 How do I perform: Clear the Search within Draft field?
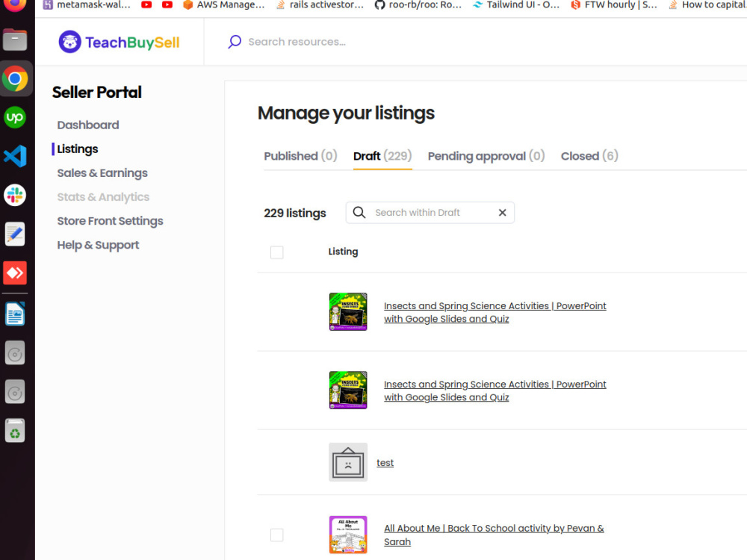(502, 213)
